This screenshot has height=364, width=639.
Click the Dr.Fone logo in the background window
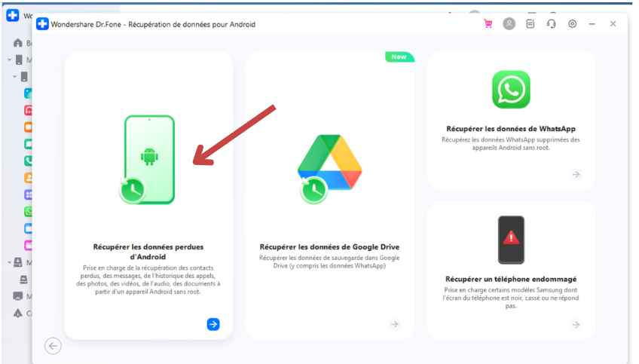(x=13, y=15)
